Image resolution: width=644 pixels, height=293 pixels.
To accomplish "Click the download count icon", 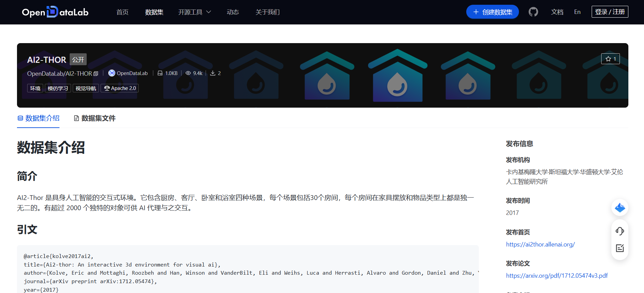I will pyautogui.click(x=213, y=73).
